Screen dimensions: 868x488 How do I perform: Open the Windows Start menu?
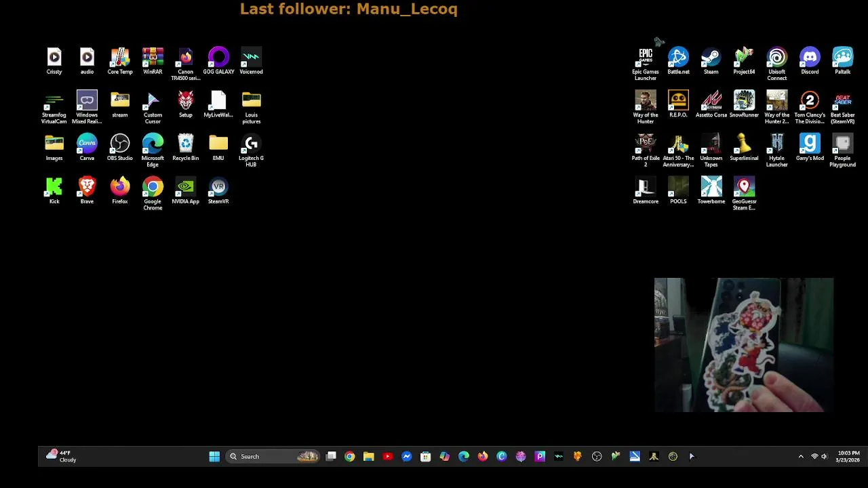[214, 457]
